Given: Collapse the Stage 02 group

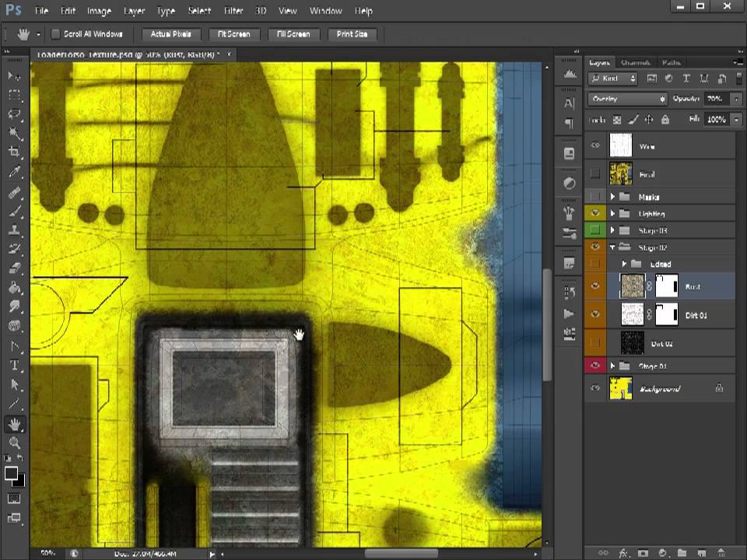Looking at the screenshot, I should coord(612,247).
